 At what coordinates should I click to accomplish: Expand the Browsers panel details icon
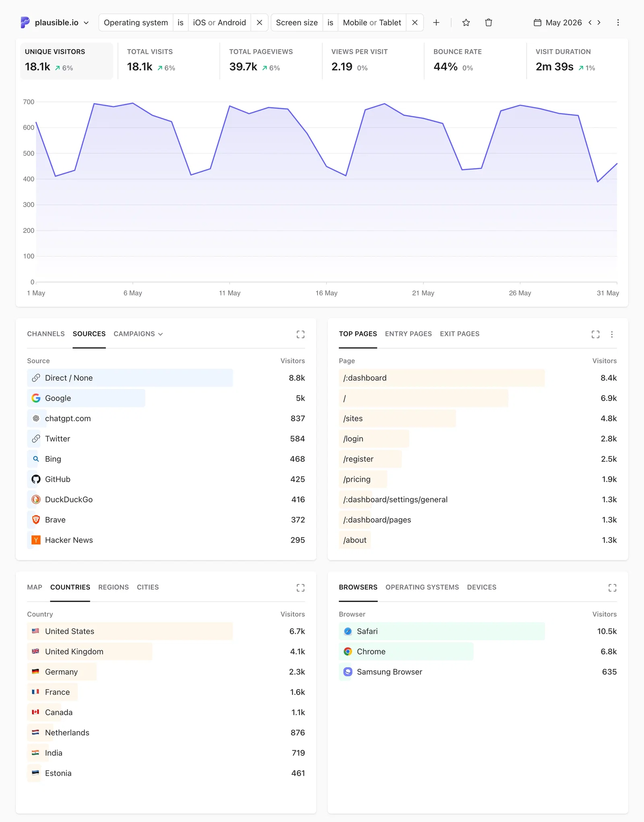(612, 588)
